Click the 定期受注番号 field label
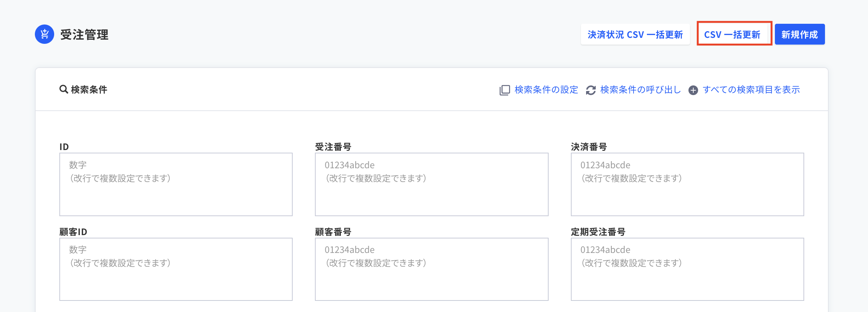Viewport: 868px width, 312px height. [x=598, y=232]
